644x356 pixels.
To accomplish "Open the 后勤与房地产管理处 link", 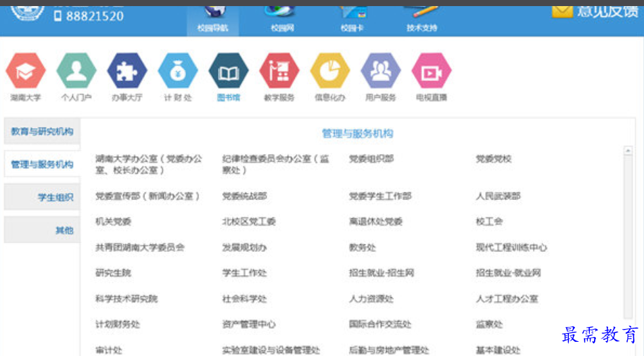I will (x=389, y=350).
